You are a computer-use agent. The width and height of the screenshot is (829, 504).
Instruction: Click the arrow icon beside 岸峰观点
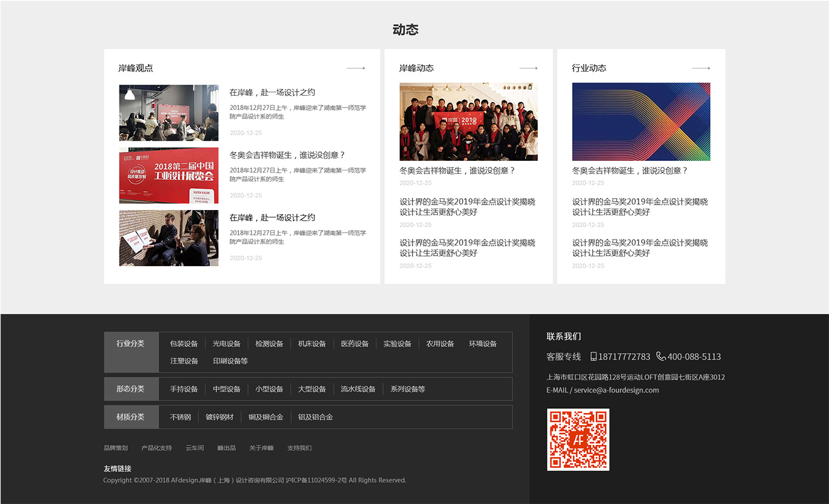[356, 68]
